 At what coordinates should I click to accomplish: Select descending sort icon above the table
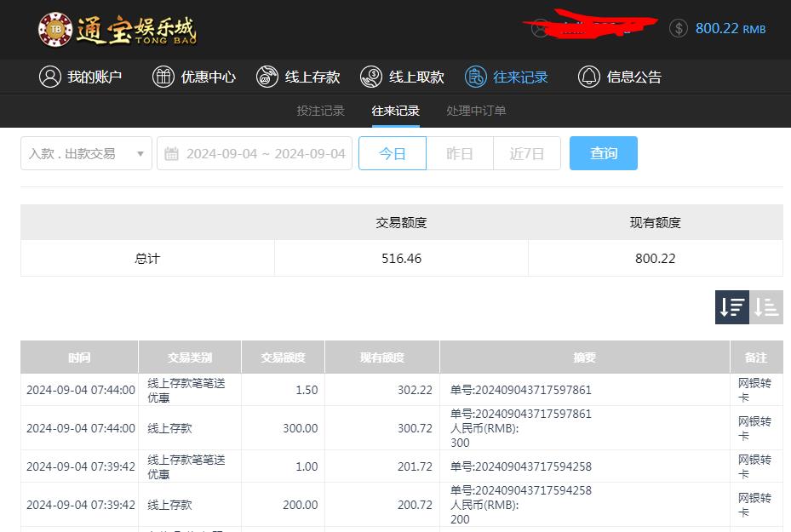pos(731,307)
